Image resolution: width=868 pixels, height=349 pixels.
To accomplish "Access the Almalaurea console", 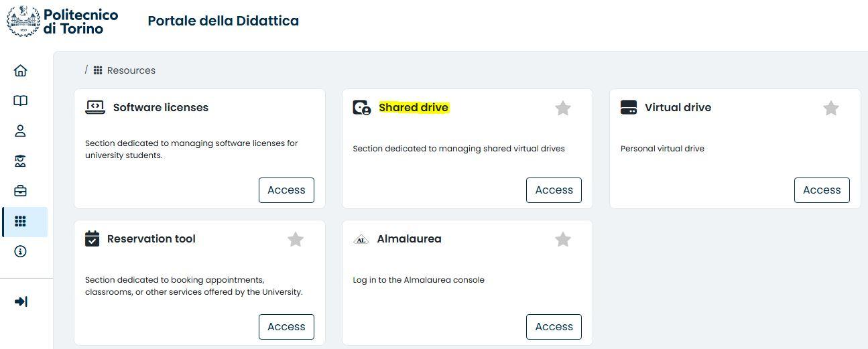I will pyautogui.click(x=554, y=327).
